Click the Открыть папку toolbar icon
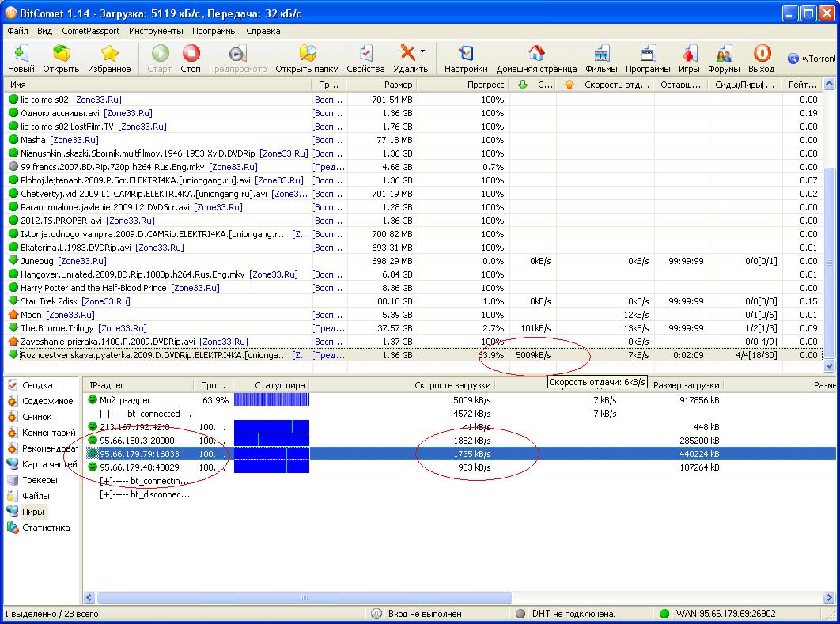Image resolution: width=840 pixels, height=624 pixels. [306, 59]
